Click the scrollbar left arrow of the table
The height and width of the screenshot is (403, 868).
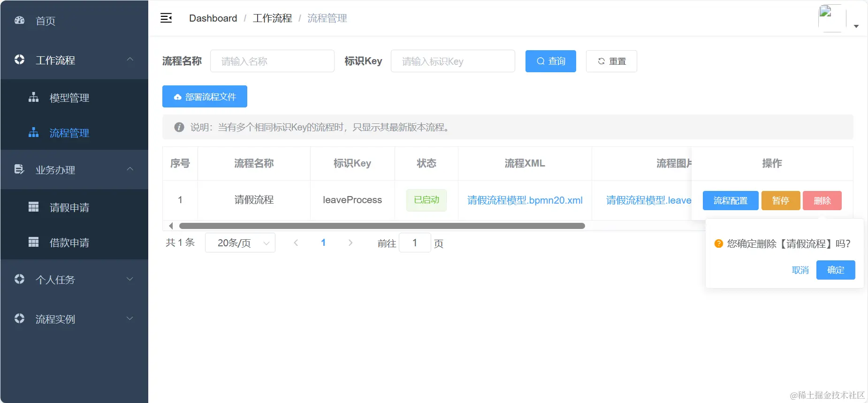pos(171,226)
